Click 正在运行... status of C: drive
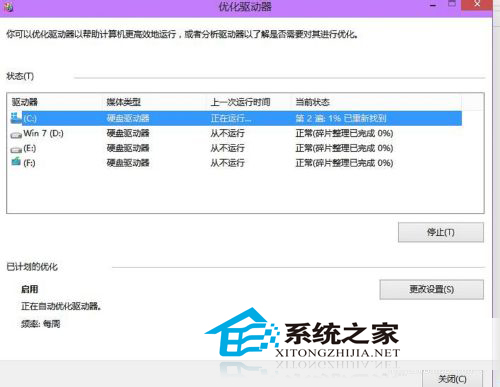 point(231,118)
